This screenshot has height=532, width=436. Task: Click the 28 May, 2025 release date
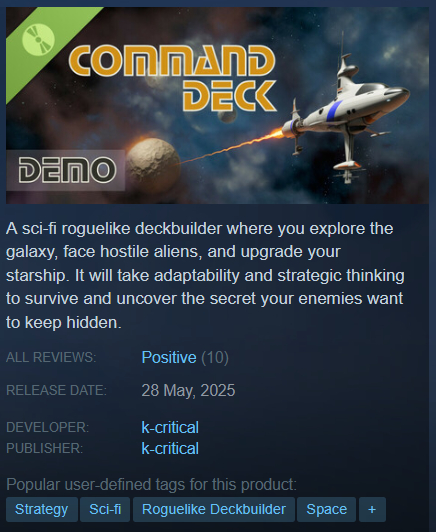point(188,390)
